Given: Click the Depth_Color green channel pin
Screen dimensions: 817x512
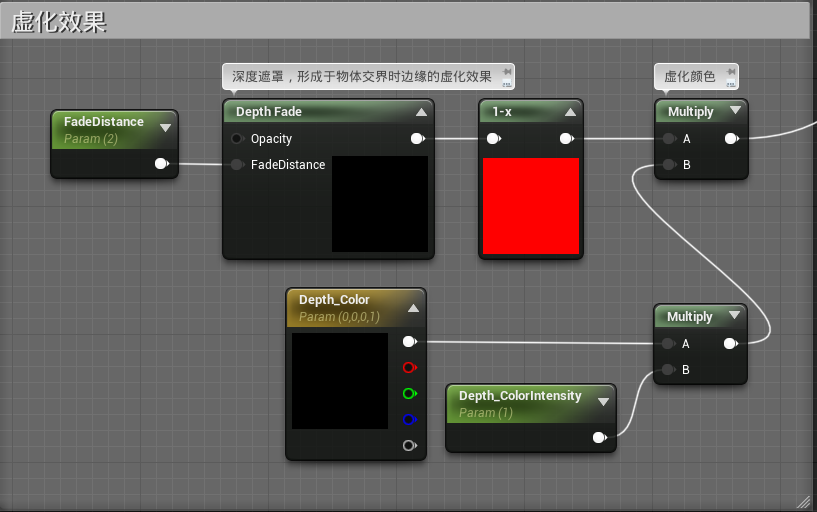Looking at the screenshot, I should 410,394.
